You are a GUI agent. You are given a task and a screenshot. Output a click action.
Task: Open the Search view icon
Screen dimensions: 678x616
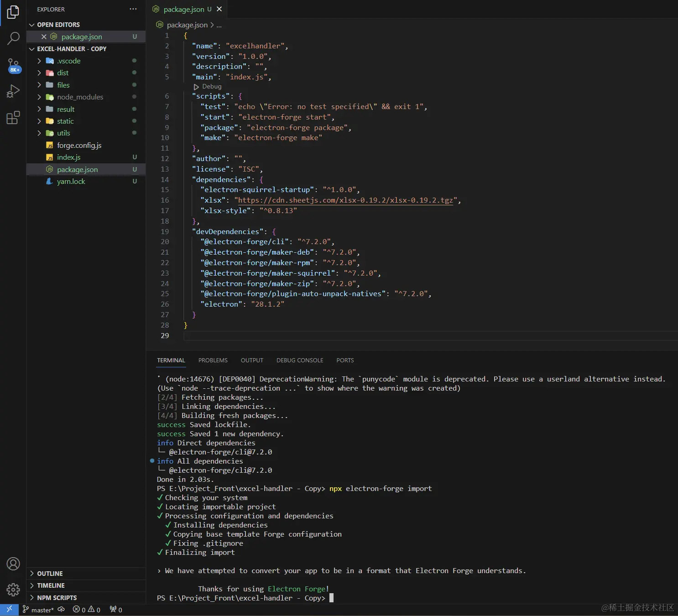pyautogui.click(x=13, y=38)
